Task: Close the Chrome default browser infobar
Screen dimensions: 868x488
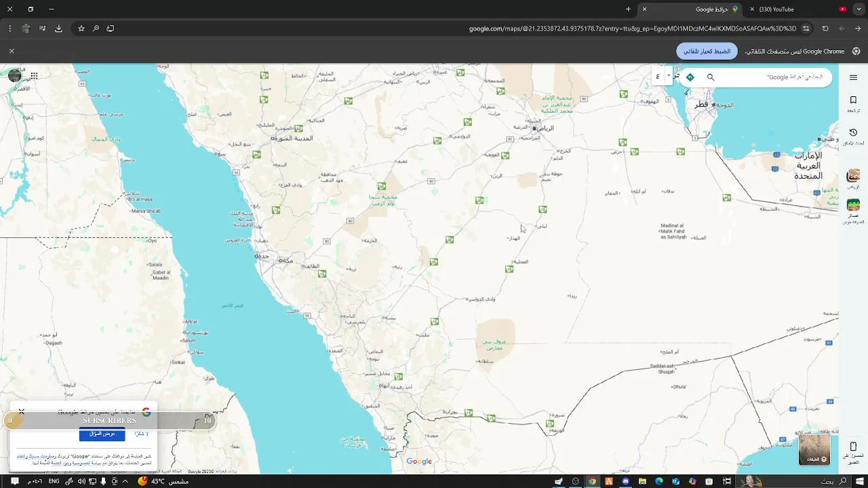Action: tap(12, 52)
